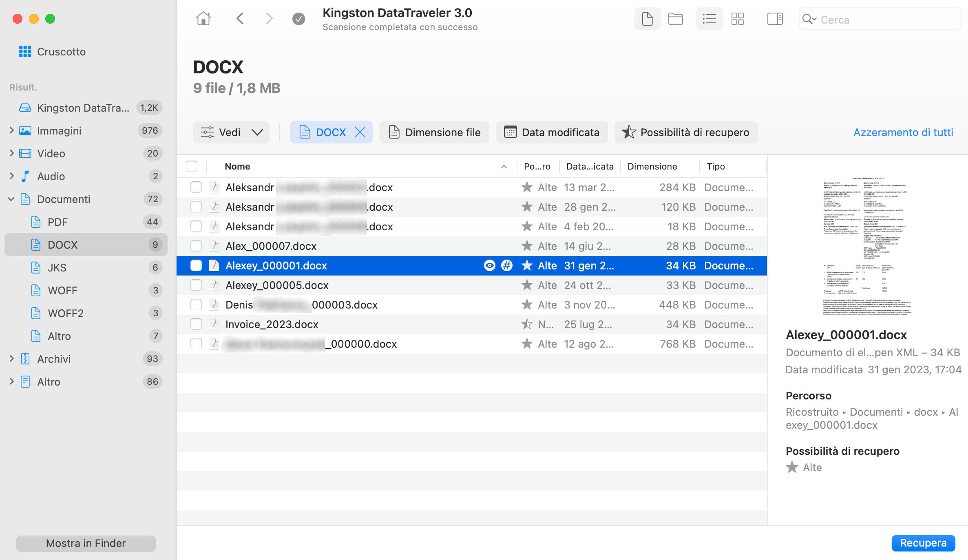Click the search magnifier icon
This screenshot has height=560, width=968.
809,19
